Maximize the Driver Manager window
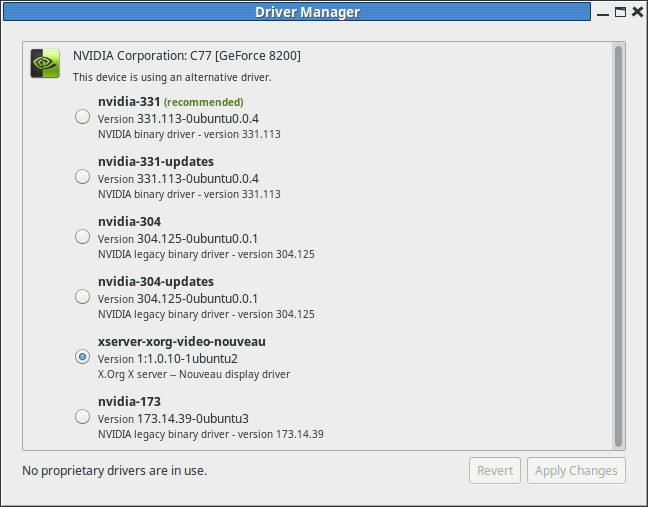This screenshot has height=507, width=648. (x=620, y=12)
